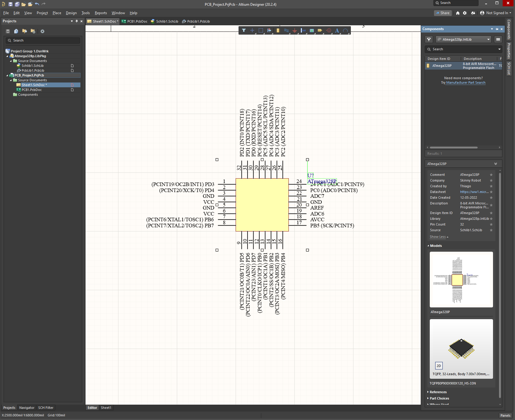The image size is (515, 420).
Task: Select the Place Text String A tool
Action: [337, 30]
